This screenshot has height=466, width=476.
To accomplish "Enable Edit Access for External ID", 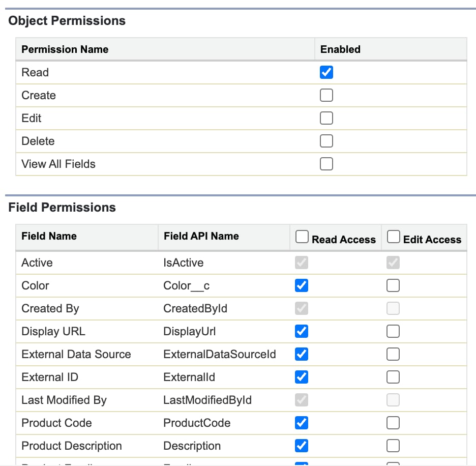I will (393, 377).
